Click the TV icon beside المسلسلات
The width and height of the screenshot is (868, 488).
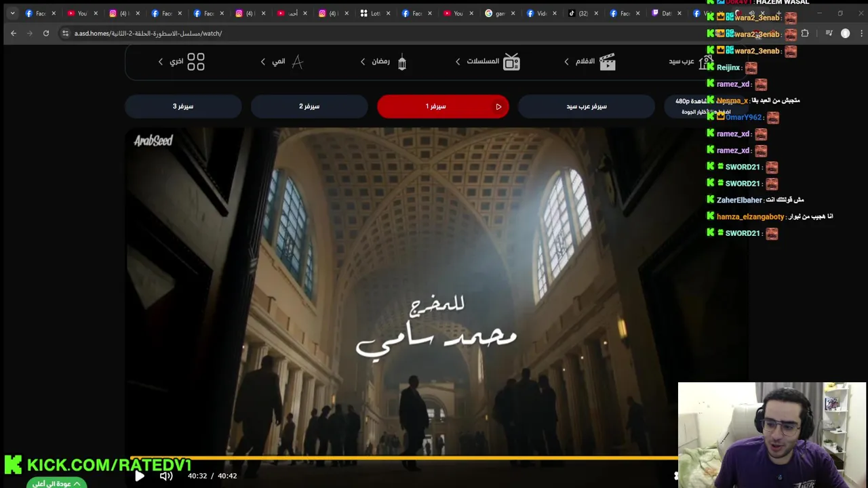[511, 62]
